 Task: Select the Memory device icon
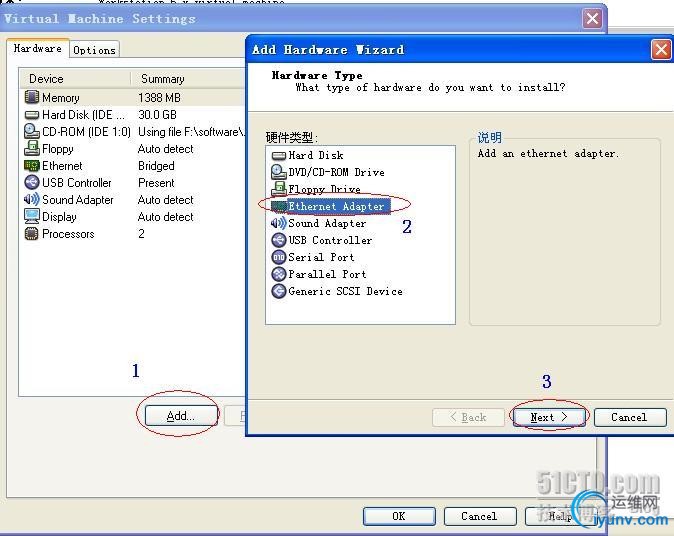click(x=32, y=97)
